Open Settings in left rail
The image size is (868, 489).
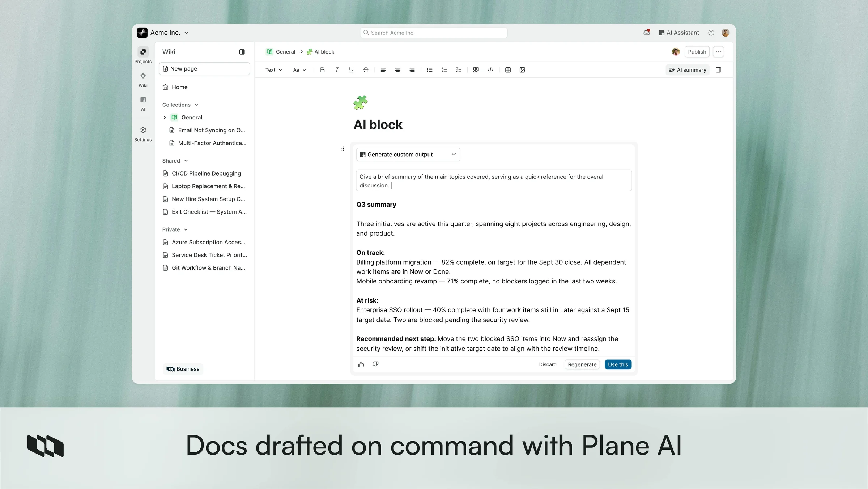pyautogui.click(x=143, y=134)
